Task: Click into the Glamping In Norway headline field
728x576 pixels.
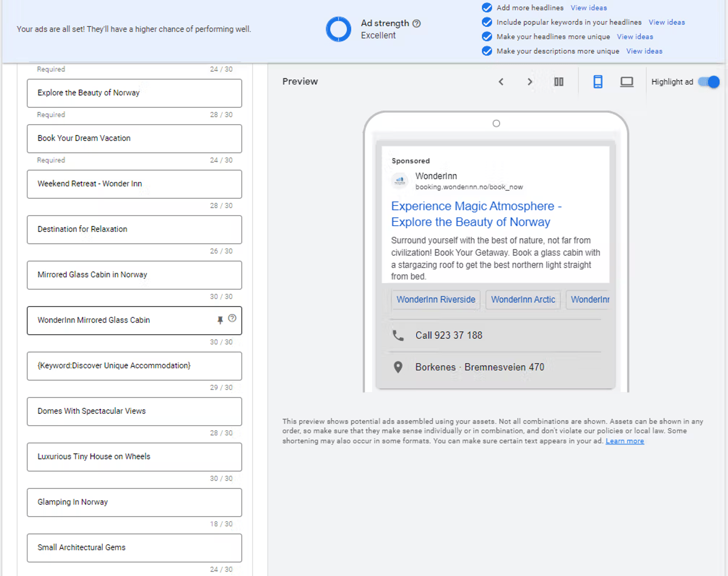Action: click(134, 502)
